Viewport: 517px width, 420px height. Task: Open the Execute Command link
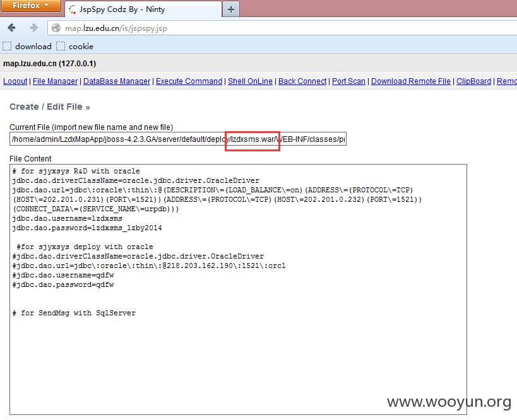(189, 81)
